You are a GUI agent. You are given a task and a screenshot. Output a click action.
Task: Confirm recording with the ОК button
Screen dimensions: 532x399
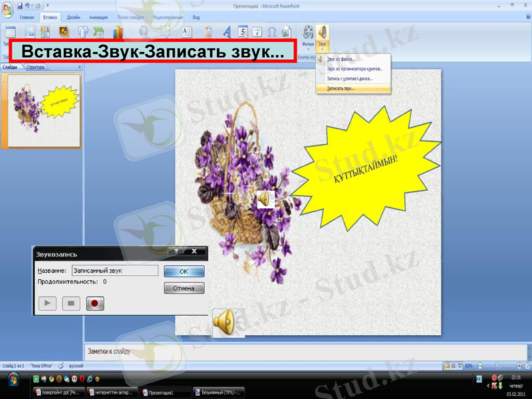tap(184, 271)
